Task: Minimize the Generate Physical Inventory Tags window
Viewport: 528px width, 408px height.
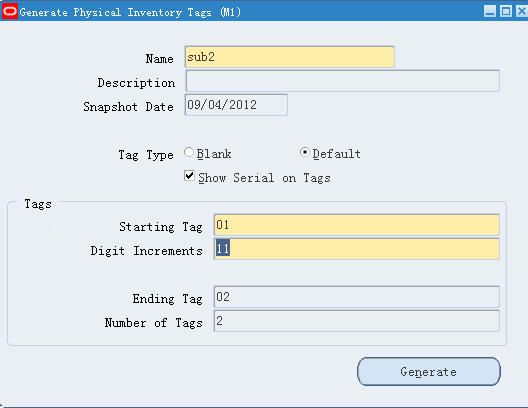Action: 490,11
